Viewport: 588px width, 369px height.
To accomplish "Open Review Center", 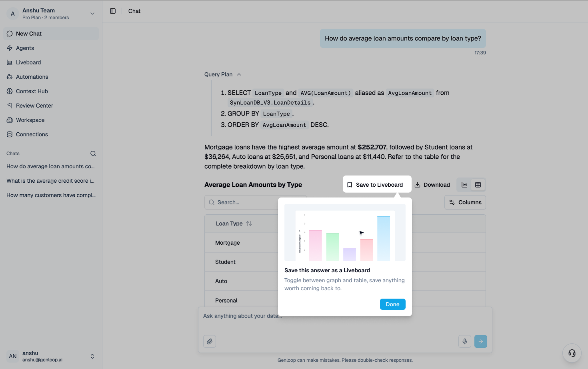I will point(51,106).
